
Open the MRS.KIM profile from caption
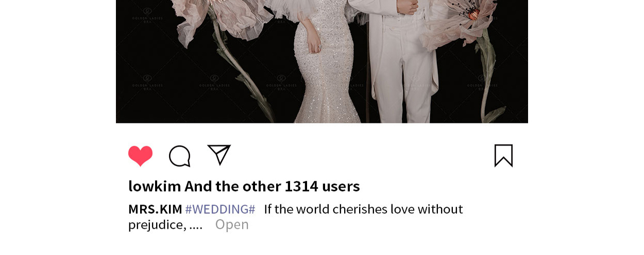pos(155,209)
